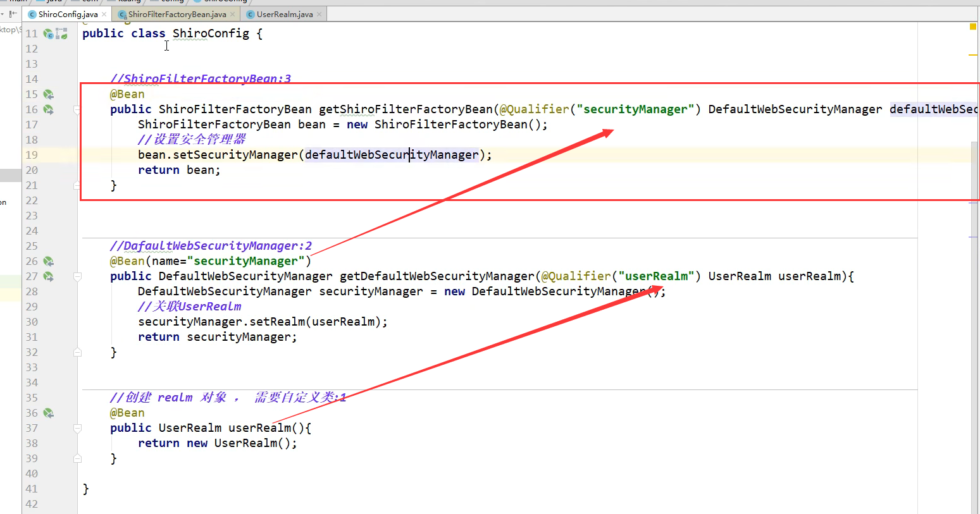Click the setSecurityManager call on line 19
Image resolution: width=980 pixels, height=514 pixels.
click(x=235, y=155)
